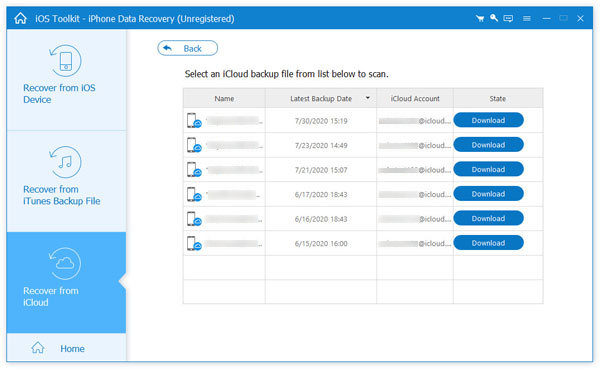
Task: Click device icon in 7/23/2020 row
Action: tap(194, 145)
